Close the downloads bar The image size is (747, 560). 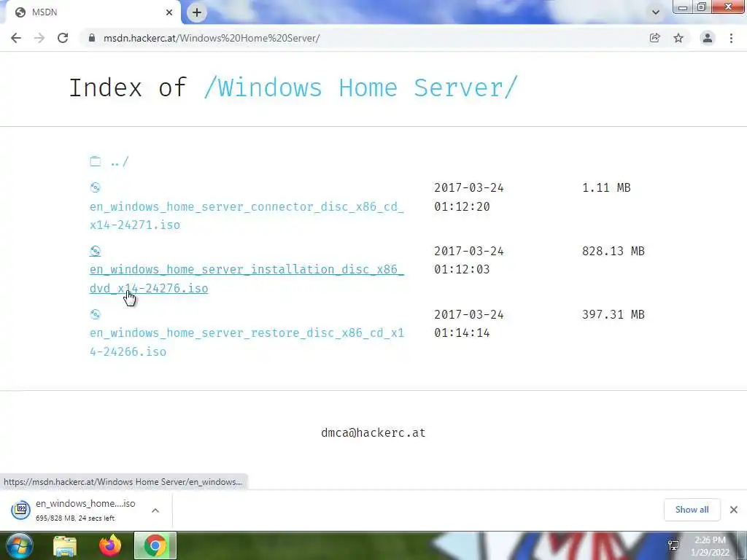click(734, 510)
